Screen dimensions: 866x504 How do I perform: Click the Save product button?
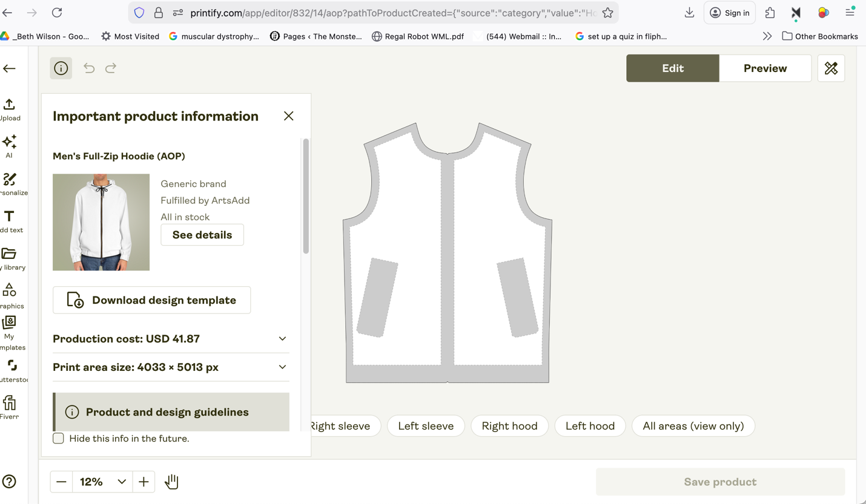click(x=720, y=482)
